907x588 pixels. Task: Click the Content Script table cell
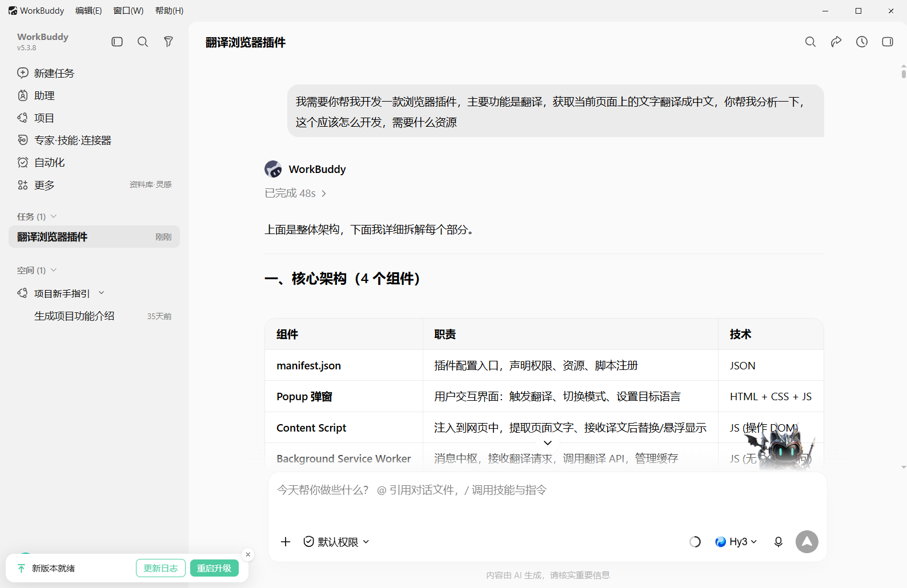point(344,428)
